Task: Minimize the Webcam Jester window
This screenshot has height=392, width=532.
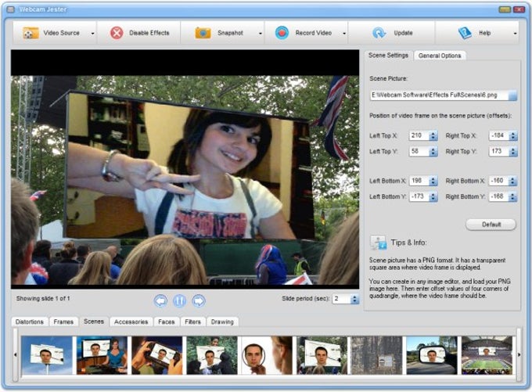Action: tap(505, 9)
